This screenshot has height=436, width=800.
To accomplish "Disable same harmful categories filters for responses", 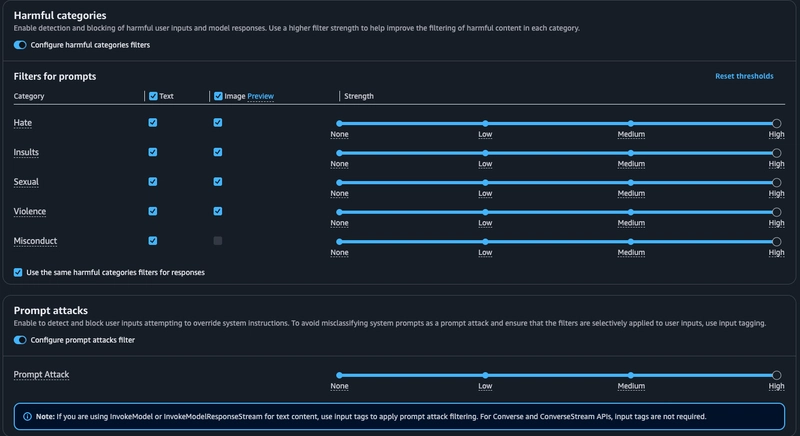I will point(19,272).
